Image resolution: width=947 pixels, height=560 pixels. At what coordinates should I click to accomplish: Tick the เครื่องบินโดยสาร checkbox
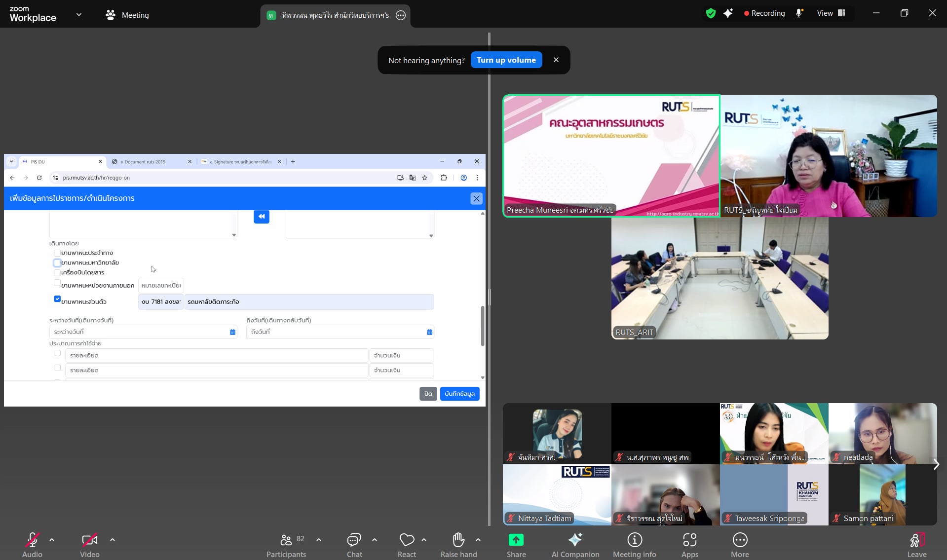(57, 272)
